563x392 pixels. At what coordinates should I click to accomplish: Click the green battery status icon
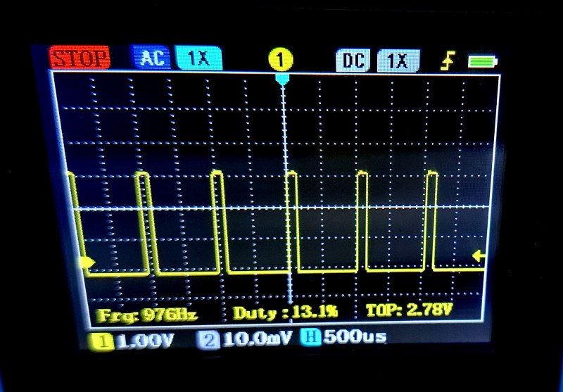tap(483, 62)
